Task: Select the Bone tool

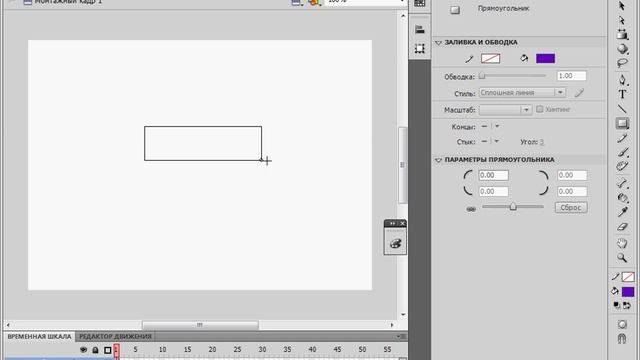Action: (x=622, y=184)
